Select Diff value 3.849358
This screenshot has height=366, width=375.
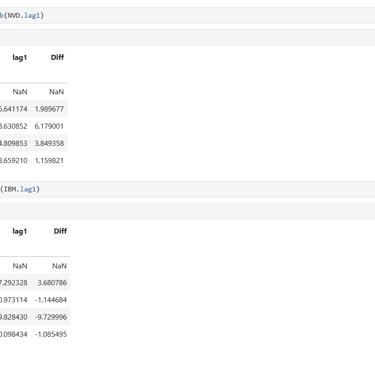[x=49, y=143]
